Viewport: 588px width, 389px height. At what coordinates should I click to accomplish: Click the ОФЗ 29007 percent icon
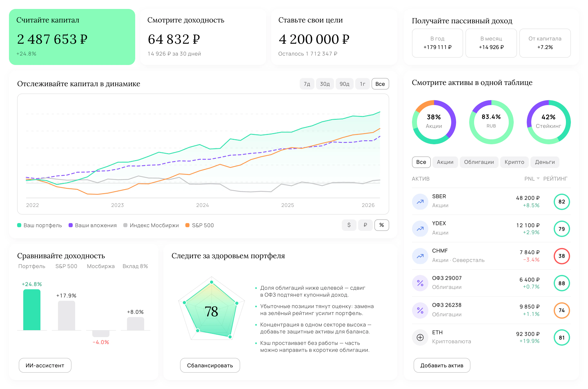click(x=420, y=283)
